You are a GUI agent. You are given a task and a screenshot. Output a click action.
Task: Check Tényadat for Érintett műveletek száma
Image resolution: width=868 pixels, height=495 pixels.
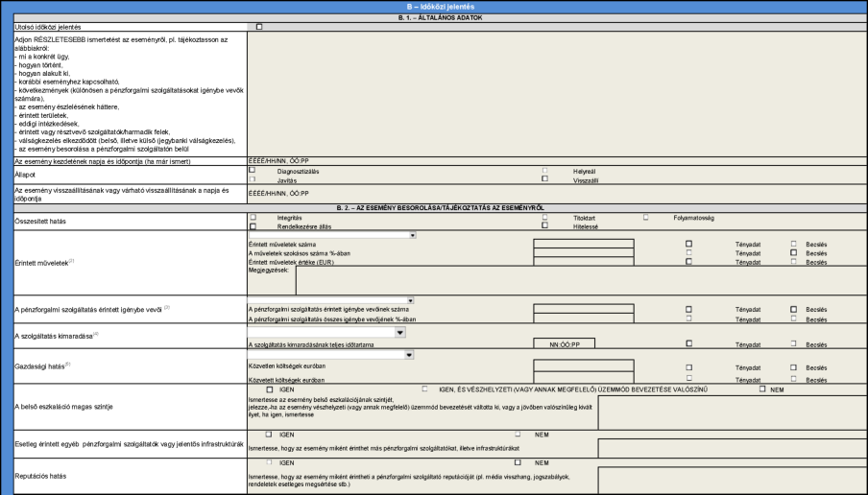pos(688,244)
